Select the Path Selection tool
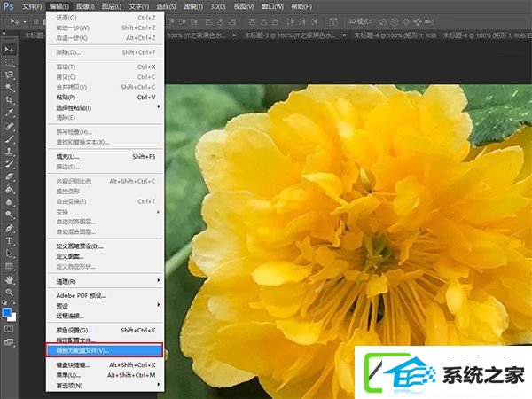The image size is (532, 399). [x=9, y=254]
